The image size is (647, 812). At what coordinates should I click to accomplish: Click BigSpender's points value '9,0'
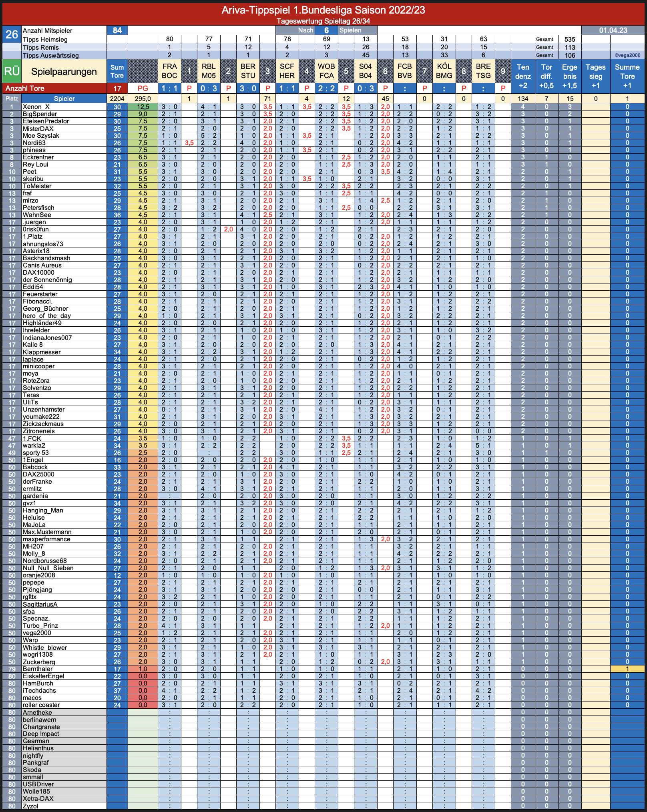coord(143,114)
